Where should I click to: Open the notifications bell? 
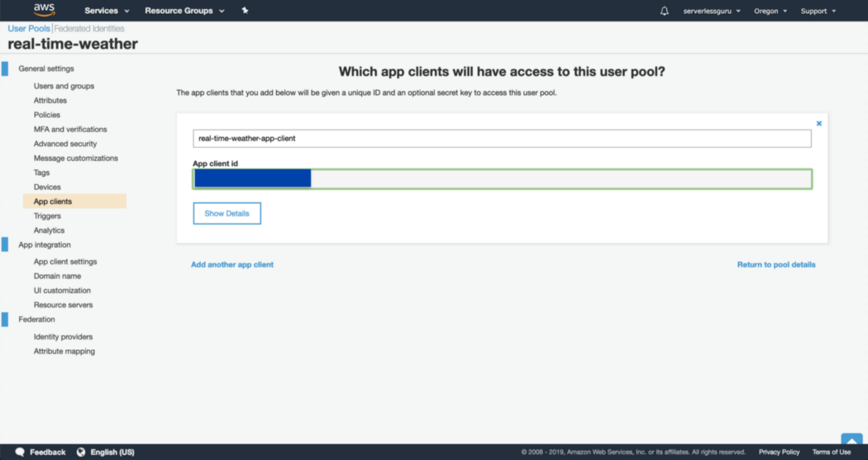[665, 11]
